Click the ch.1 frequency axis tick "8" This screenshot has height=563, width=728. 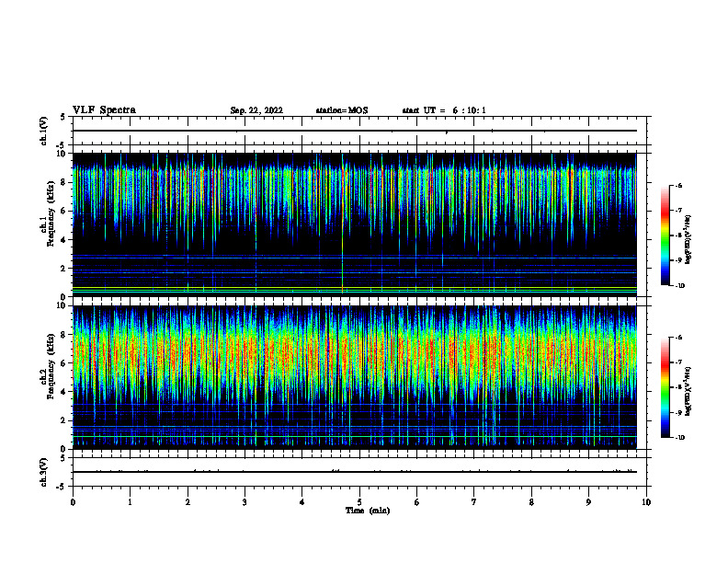63,182
